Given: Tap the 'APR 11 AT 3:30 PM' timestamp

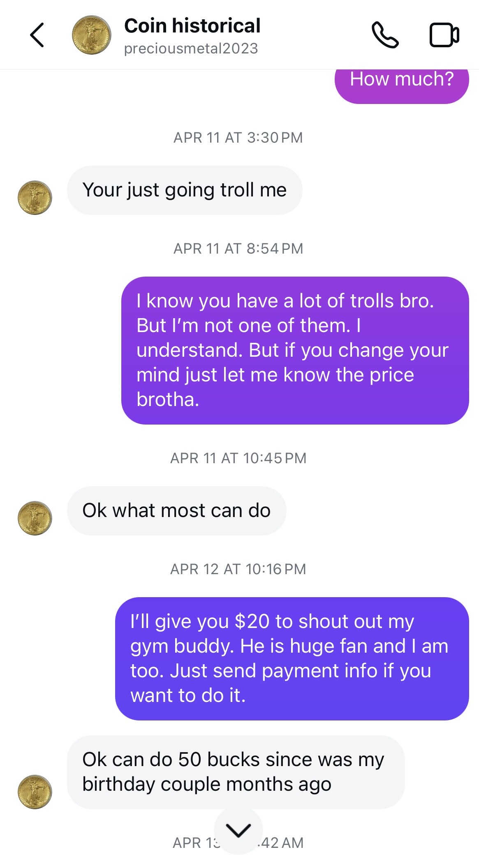Looking at the screenshot, I should click(x=238, y=138).
